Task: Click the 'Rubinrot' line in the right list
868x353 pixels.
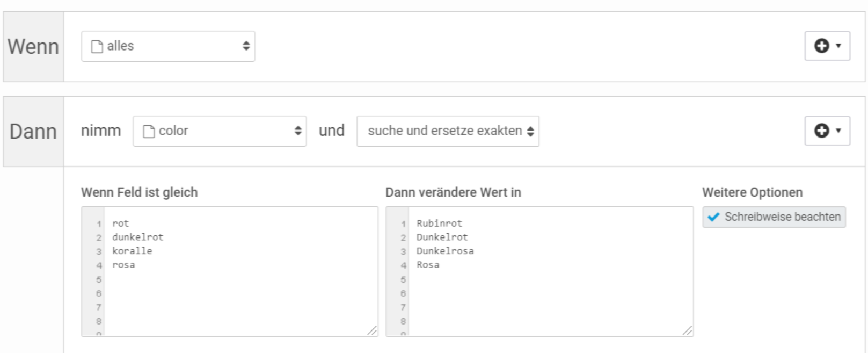Action: (x=439, y=224)
